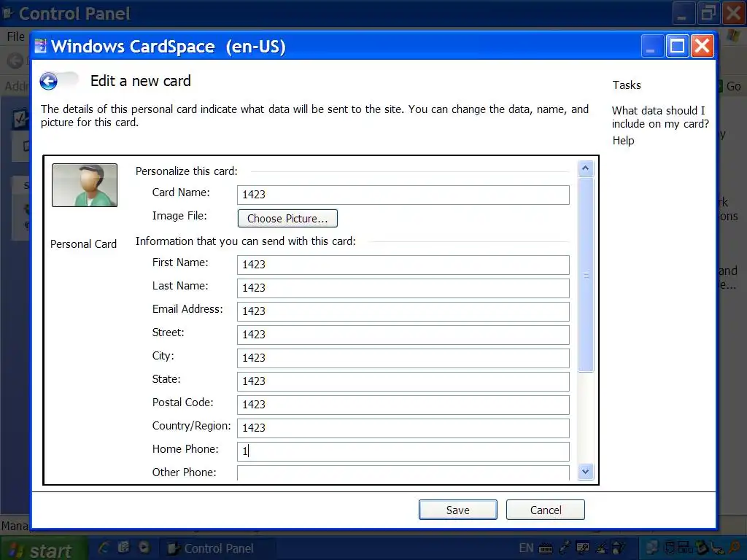Image resolution: width=747 pixels, height=560 pixels.
Task: Maximize the Windows CardSpace window
Action: pyautogui.click(x=677, y=46)
